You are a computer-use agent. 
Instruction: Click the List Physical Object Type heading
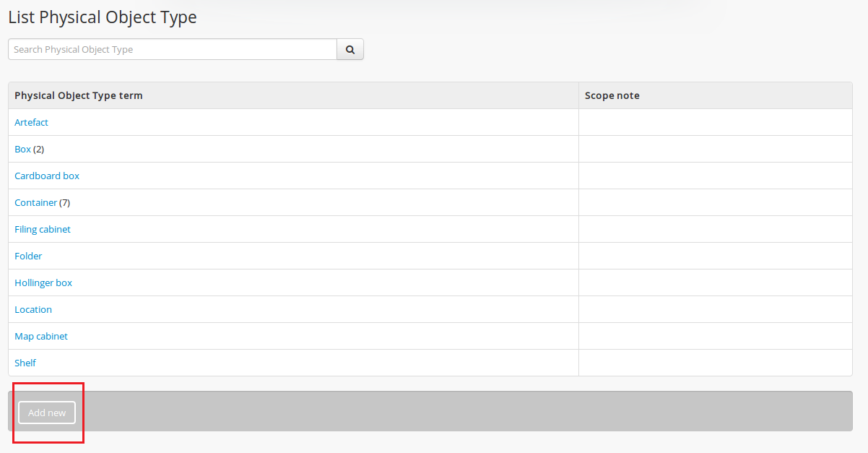[103, 17]
